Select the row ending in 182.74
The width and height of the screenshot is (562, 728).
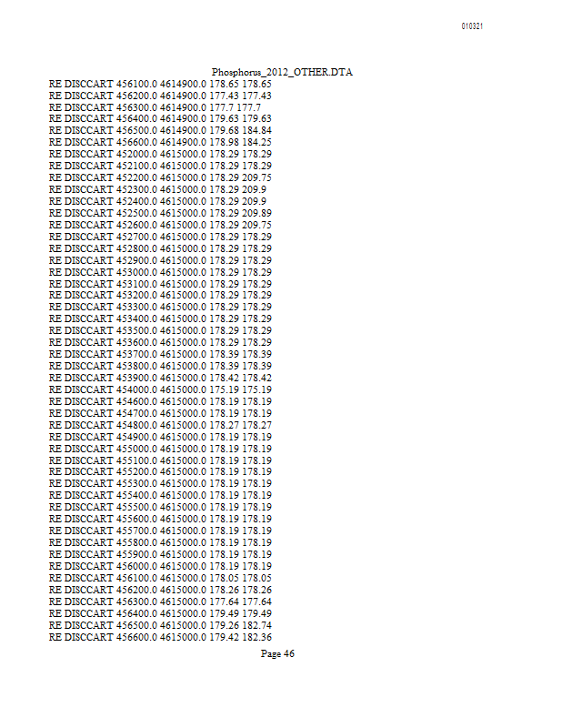point(160,625)
